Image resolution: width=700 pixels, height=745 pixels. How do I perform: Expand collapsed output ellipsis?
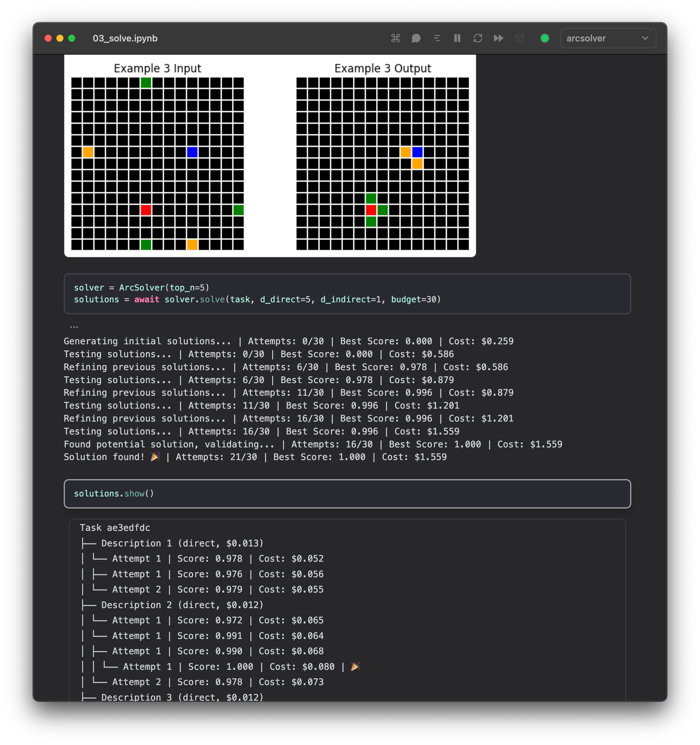[74, 327]
